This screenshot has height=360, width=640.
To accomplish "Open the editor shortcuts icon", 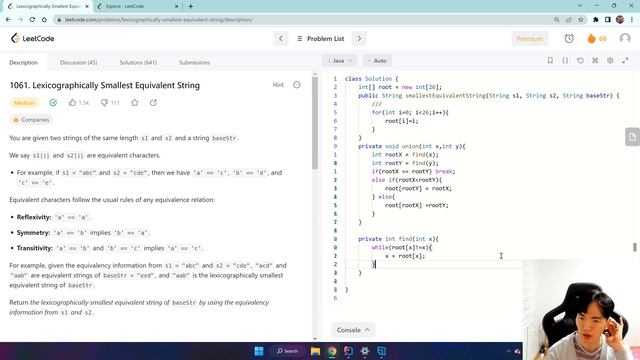I will pos(595,60).
